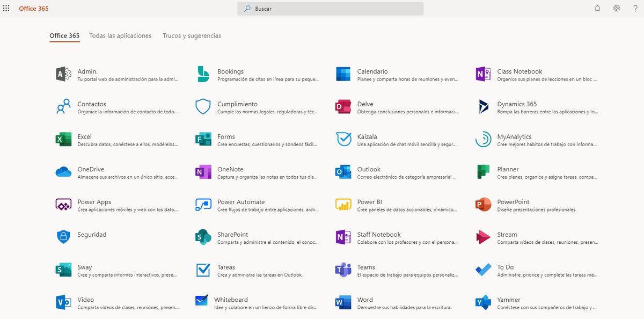Click the Video app icon
Viewport: 644px width, 319px height.
point(63,303)
